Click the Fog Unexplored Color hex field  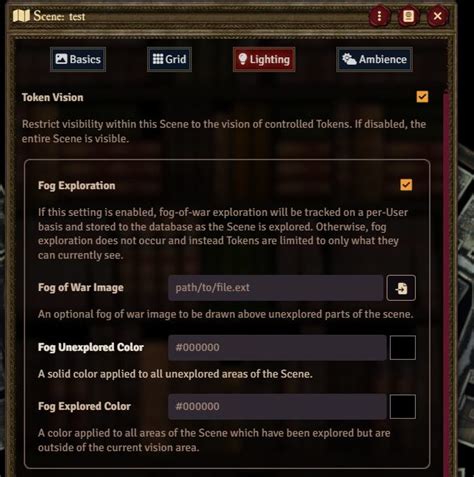[x=277, y=348]
